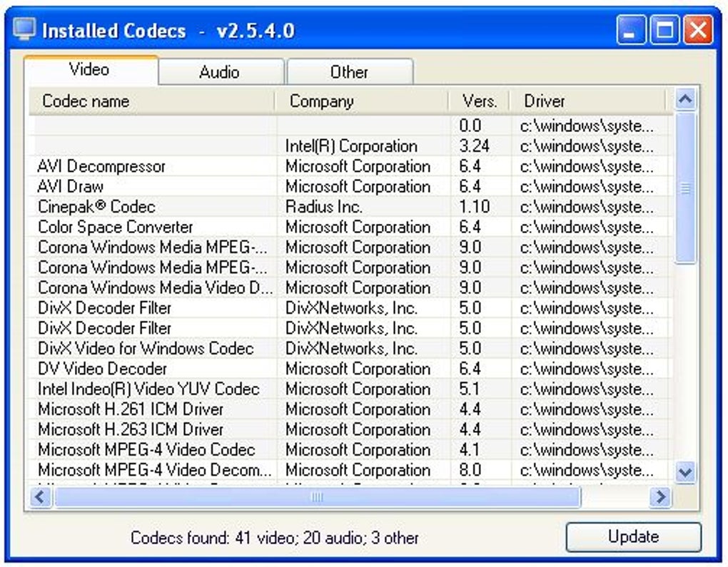Minimize the Installed Codecs window
The height and width of the screenshot is (567, 728).
(x=630, y=30)
